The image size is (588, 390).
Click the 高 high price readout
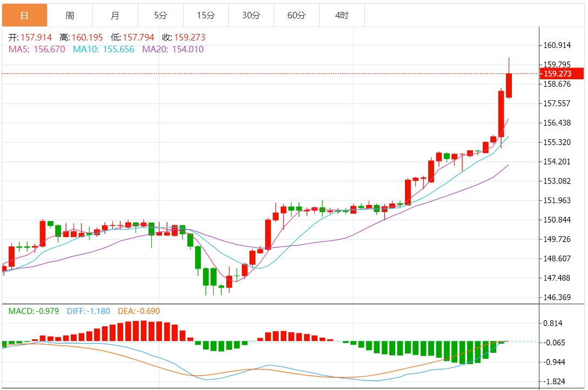point(81,38)
